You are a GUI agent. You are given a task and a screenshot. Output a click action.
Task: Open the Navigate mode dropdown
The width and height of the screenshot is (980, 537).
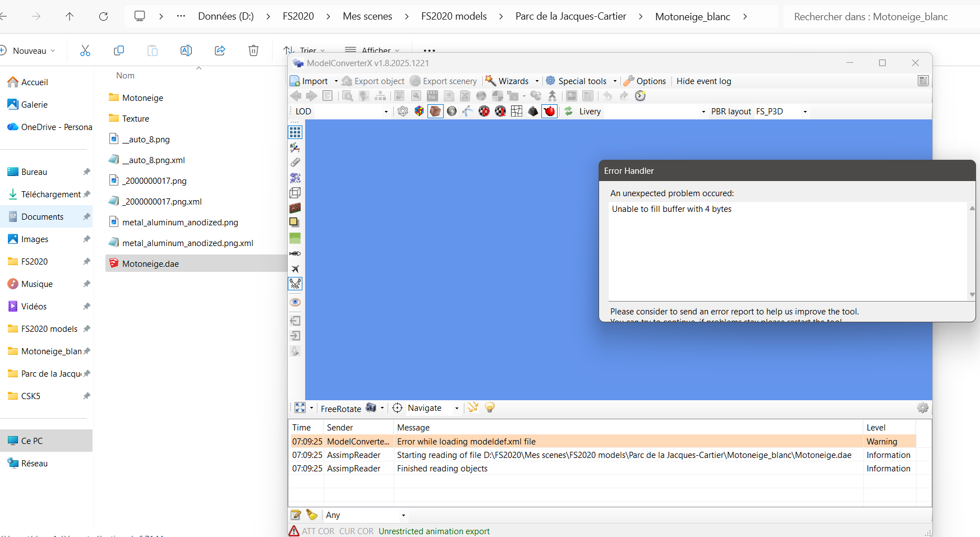click(457, 408)
